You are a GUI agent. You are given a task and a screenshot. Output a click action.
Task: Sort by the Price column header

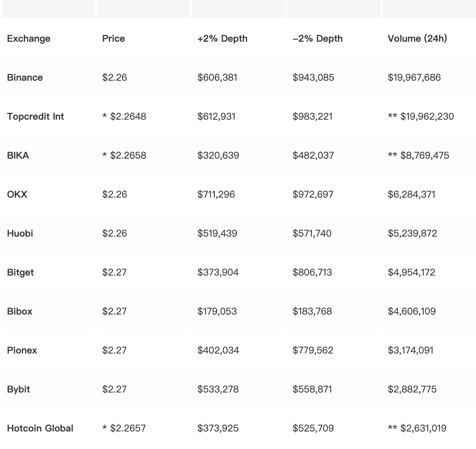pos(114,39)
